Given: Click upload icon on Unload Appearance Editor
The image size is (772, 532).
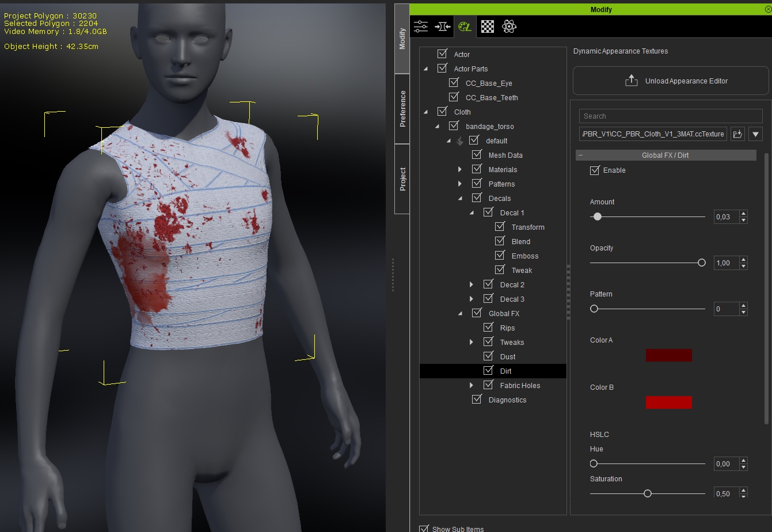Looking at the screenshot, I should pyautogui.click(x=632, y=81).
